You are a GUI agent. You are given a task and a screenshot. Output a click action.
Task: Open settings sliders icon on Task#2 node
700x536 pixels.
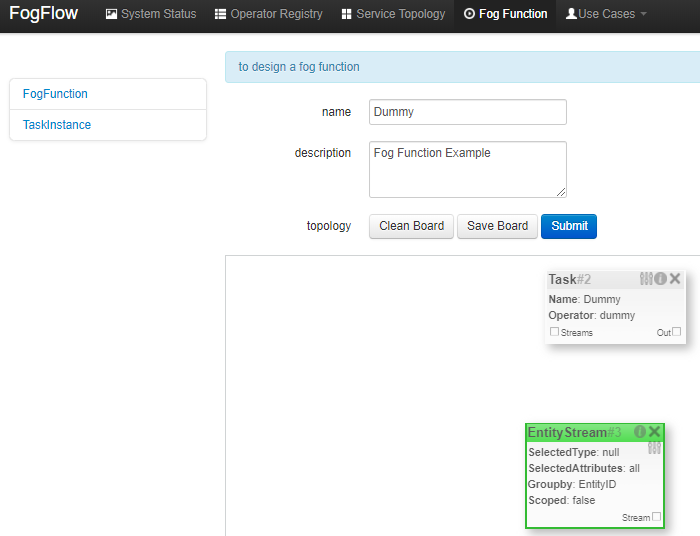(646, 279)
